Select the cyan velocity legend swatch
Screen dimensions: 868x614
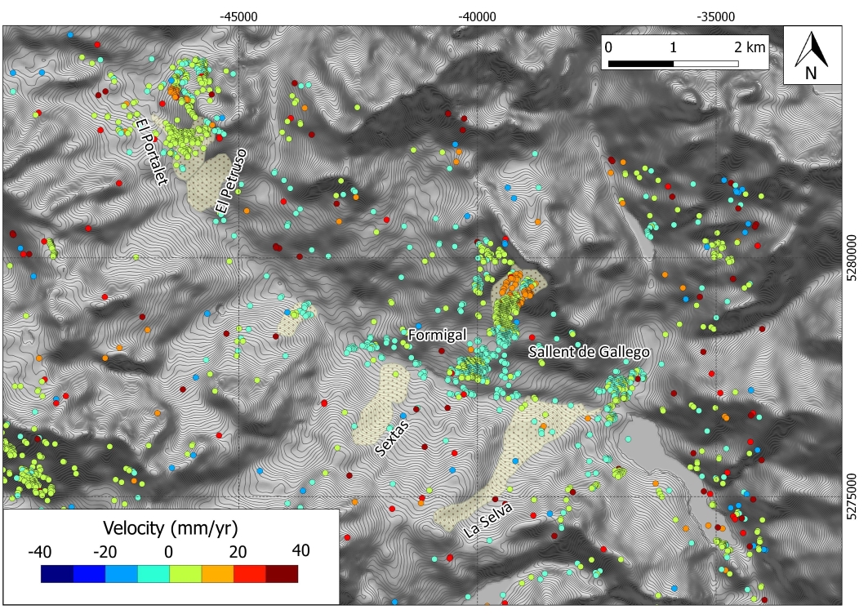tap(153, 574)
